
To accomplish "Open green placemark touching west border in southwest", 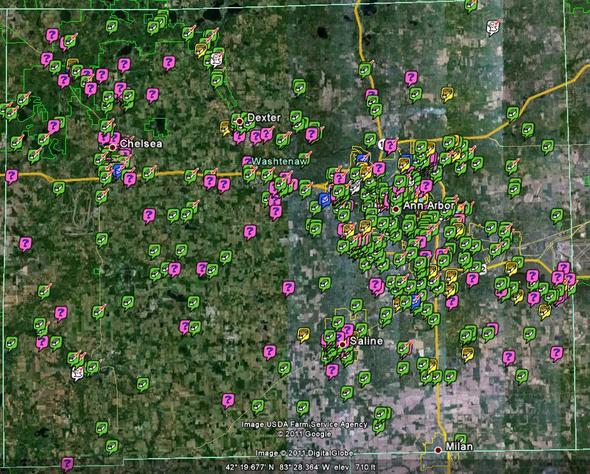I will tap(11, 343).
